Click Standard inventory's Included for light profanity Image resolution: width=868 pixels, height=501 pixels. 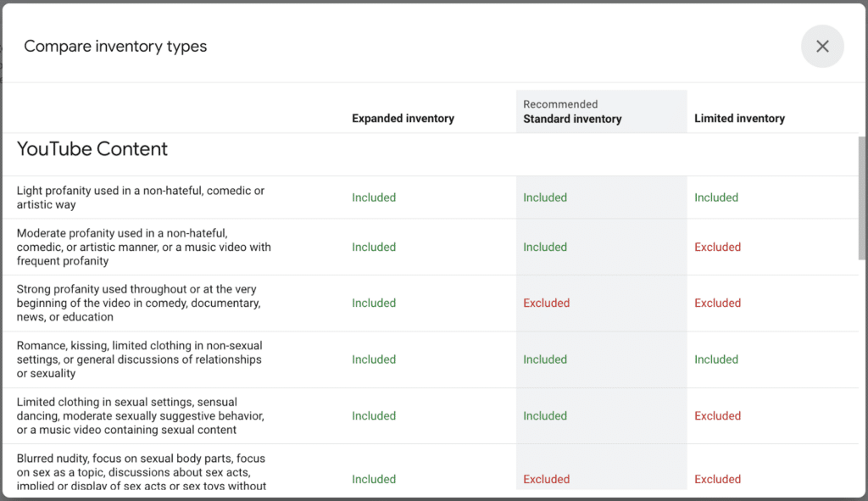tap(545, 198)
